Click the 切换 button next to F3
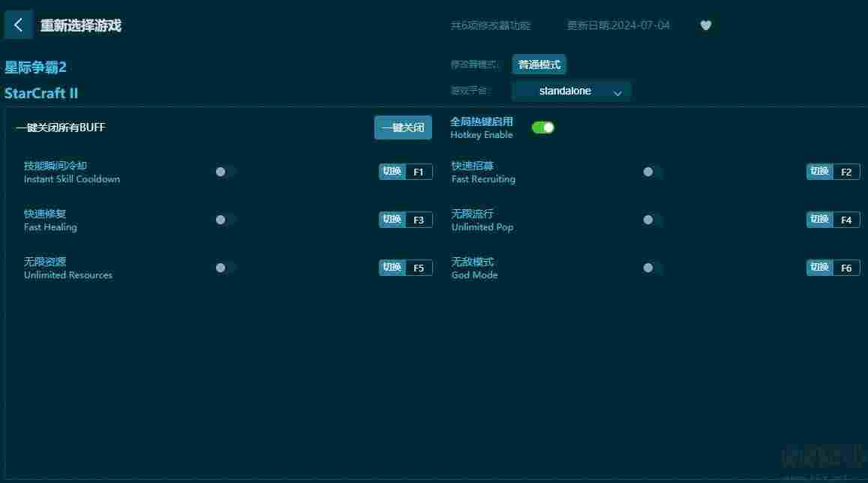The height and width of the screenshot is (483, 868). click(x=392, y=220)
